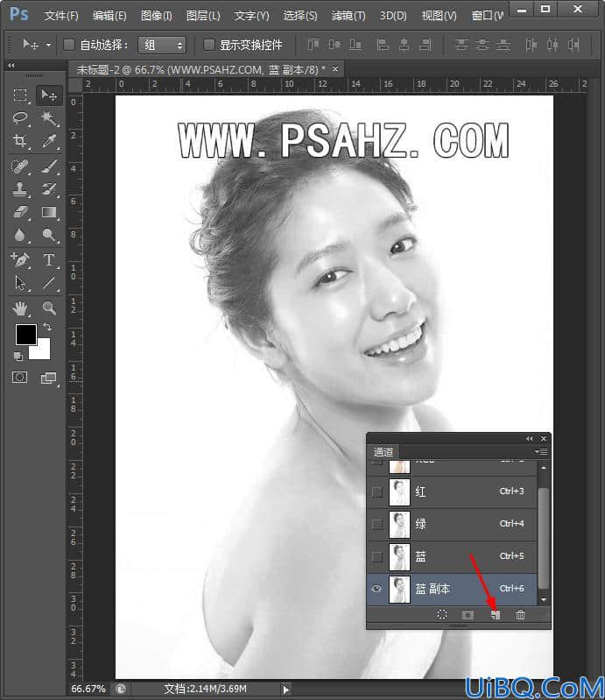Select the Pen tool
The image size is (605, 700).
(19, 260)
